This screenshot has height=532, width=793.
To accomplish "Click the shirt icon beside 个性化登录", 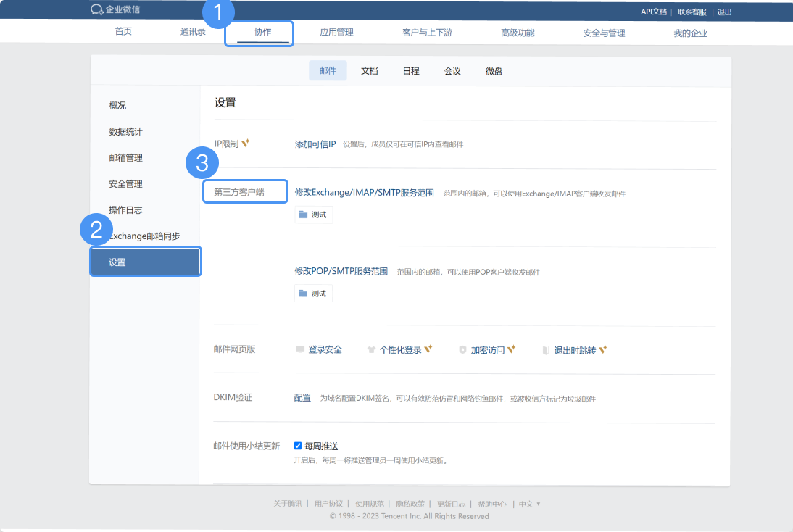I will point(371,350).
